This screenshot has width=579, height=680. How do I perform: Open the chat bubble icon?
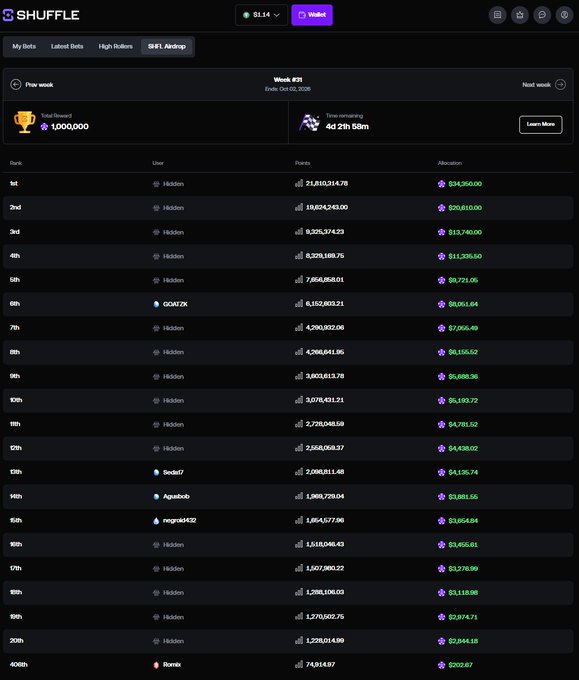click(542, 15)
